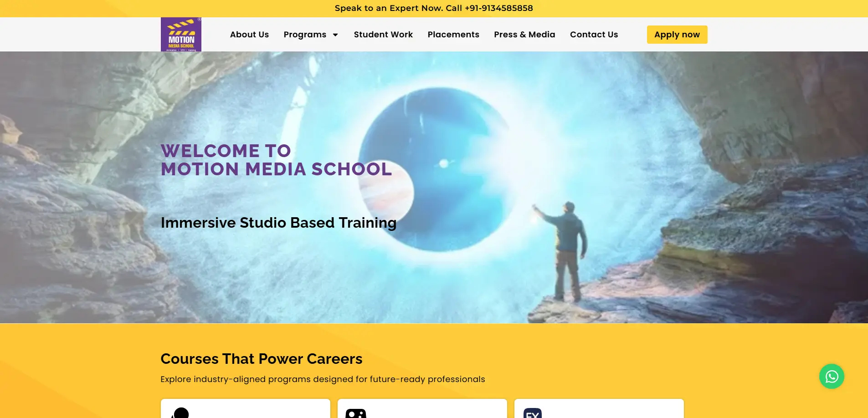The height and width of the screenshot is (418, 868).
Task: Expand the Programs dropdown arrow
Action: pyautogui.click(x=335, y=35)
